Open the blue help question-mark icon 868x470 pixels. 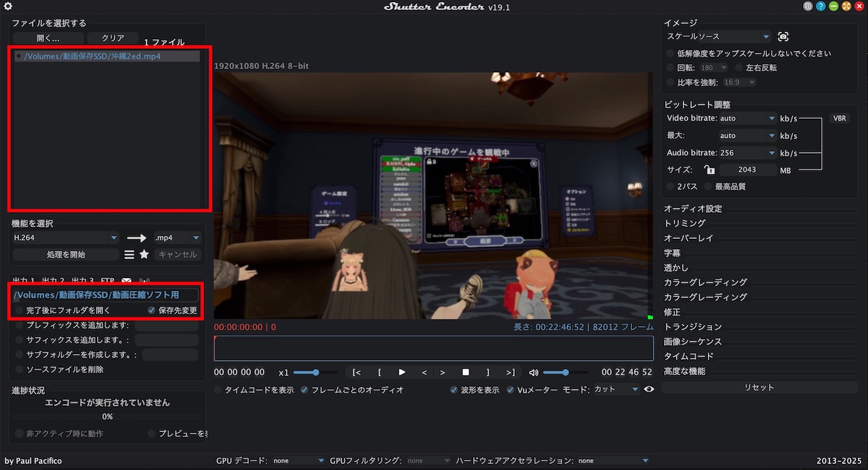[x=821, y=7]
